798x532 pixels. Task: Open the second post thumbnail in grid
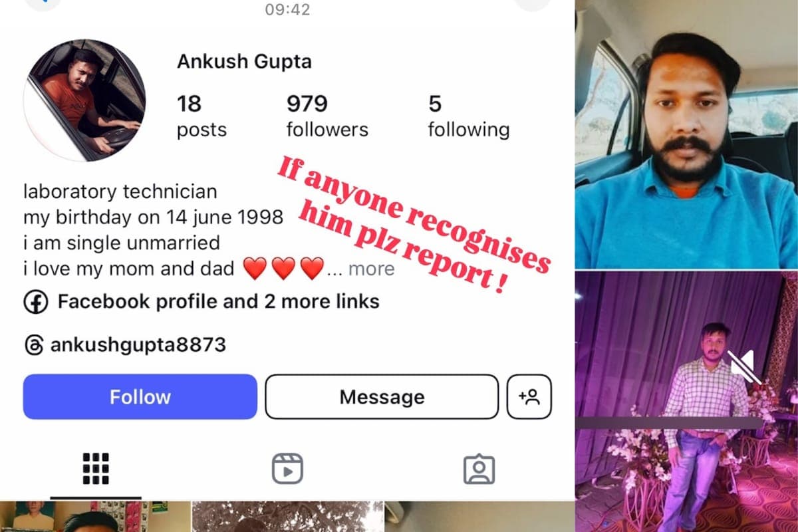coord(287,517)
